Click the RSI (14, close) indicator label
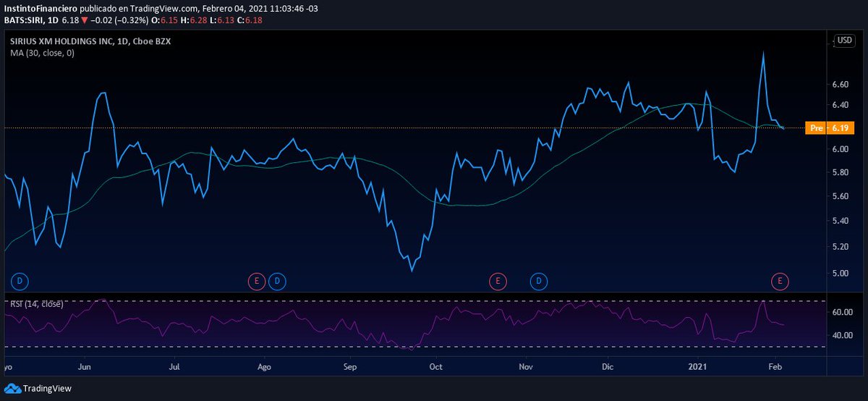Image resolution: width=868 pixels, height=401 pixels. [37, 303]
